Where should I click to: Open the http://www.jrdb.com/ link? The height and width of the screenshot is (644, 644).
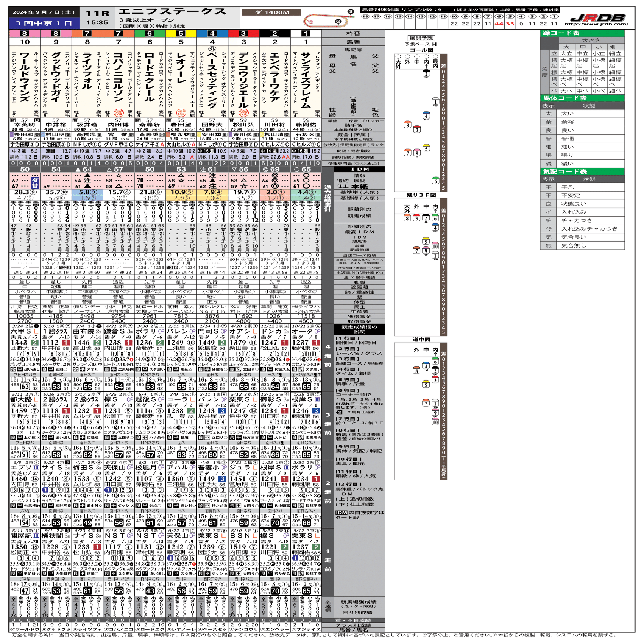pos(596,24)
